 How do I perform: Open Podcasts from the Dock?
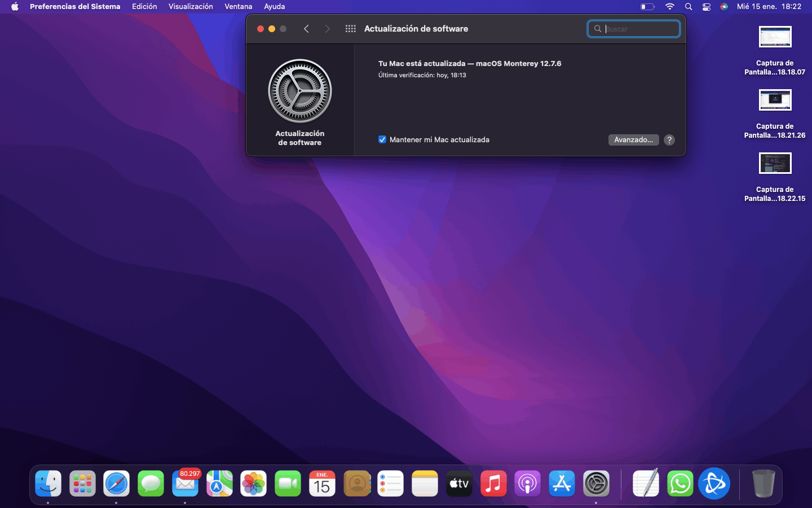(x=527, y=484)
